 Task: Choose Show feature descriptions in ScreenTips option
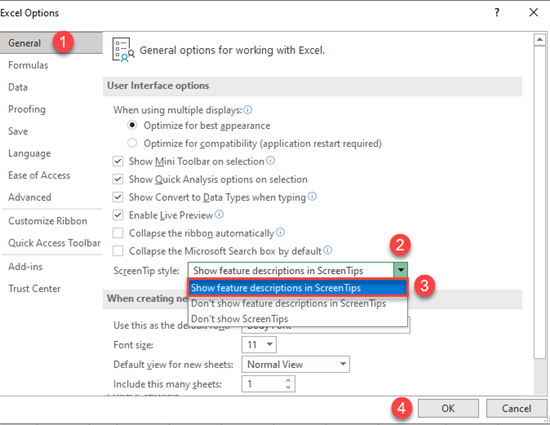(298, 288)
